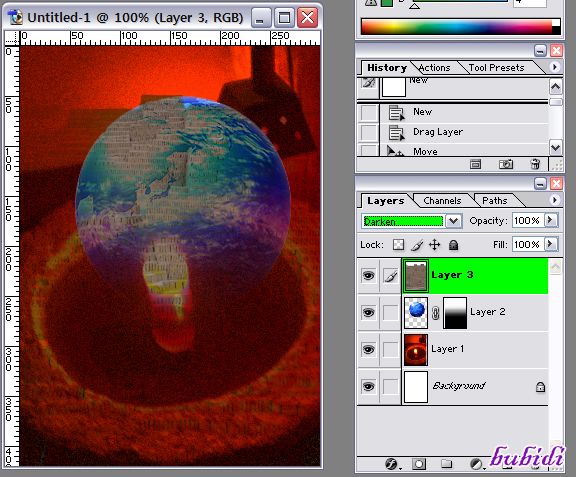Screen dimensions: 576x477
Task: Minimize the Layers palette
Action: point(540,183)
